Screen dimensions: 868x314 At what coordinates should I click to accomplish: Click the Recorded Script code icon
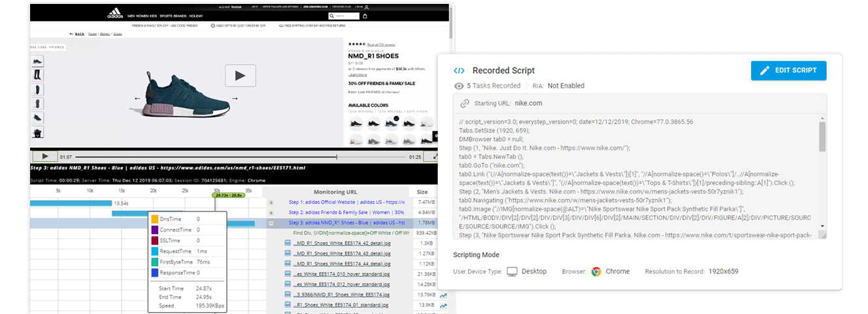coord(459,71)
